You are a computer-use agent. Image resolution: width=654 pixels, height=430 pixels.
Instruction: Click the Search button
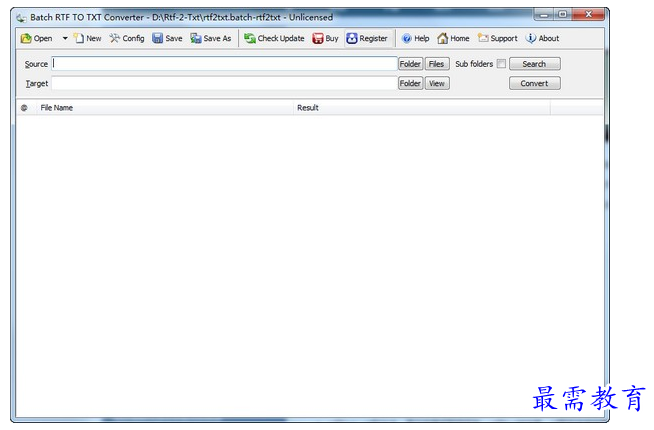click(534, 64)
